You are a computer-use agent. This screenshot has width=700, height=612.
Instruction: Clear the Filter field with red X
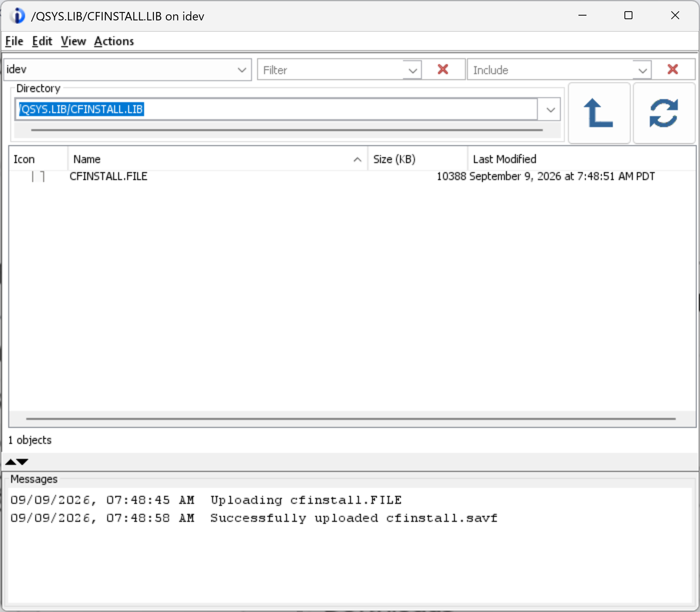(x=443, y=70)
